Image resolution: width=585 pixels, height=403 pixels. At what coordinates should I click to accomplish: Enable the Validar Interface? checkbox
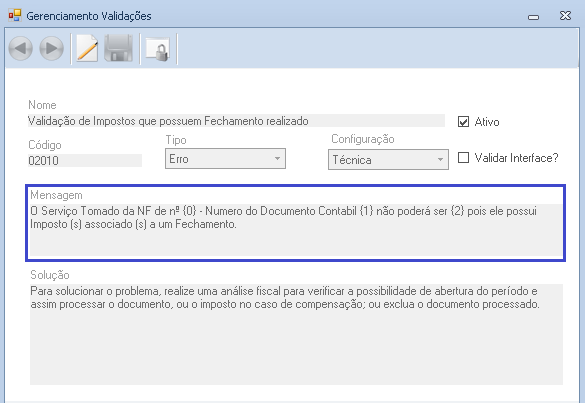coord(463,157)
